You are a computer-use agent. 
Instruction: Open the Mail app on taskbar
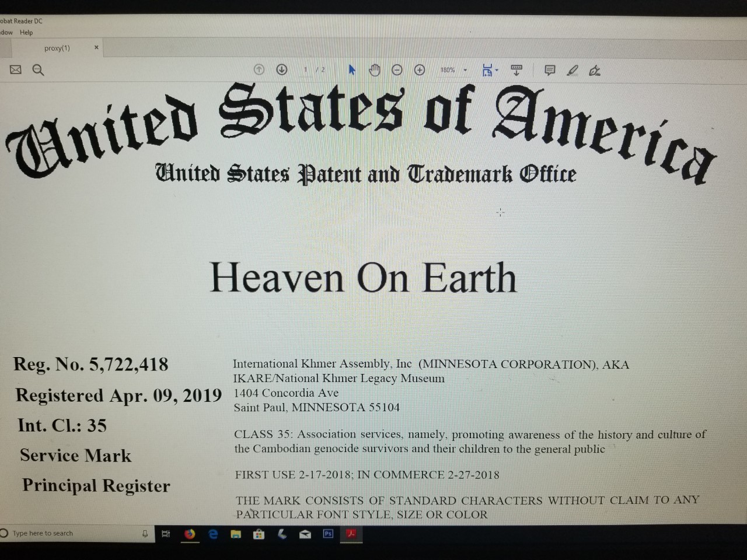tap(305, 534)
